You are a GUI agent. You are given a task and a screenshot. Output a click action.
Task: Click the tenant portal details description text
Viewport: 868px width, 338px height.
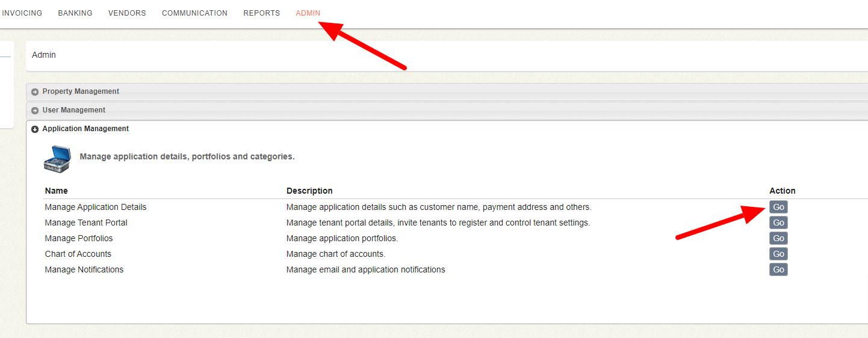[x=438, y=223]
